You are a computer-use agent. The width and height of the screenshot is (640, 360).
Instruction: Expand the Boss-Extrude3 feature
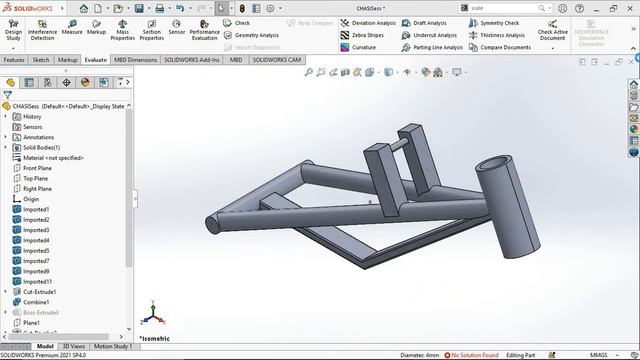tap(5, 312)
